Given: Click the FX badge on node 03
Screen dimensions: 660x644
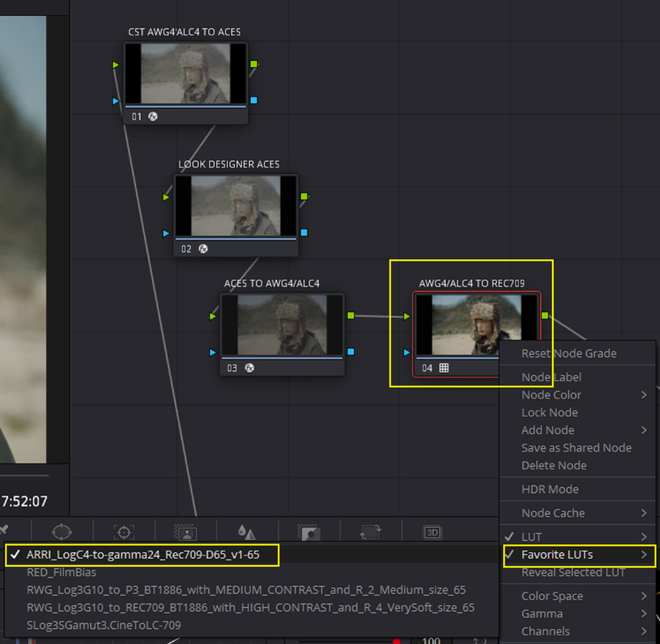Looking at the screenshot, I should point(250,368).
